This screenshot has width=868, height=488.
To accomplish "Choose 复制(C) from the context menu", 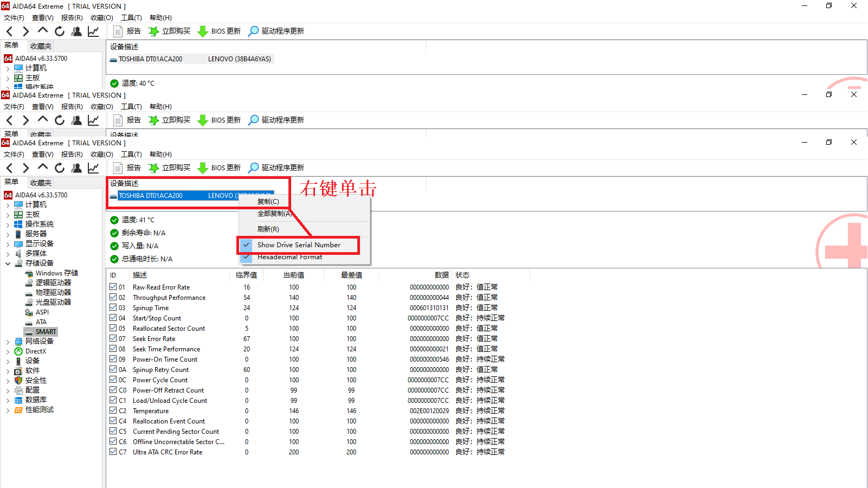I will [268, 202].
